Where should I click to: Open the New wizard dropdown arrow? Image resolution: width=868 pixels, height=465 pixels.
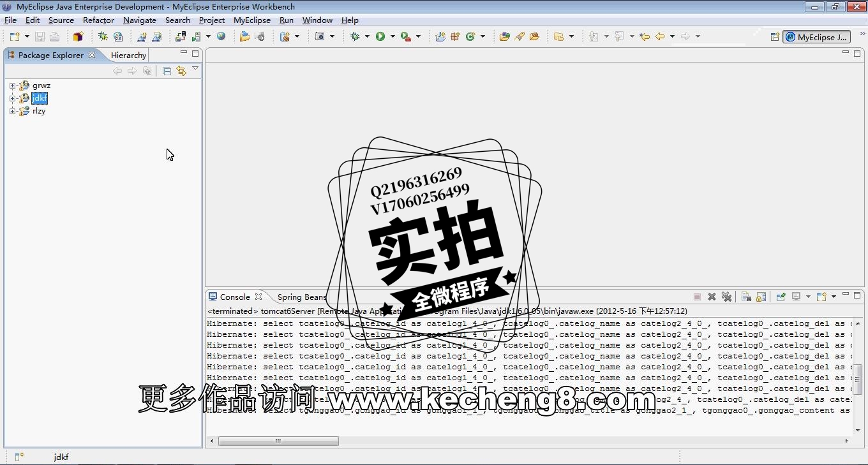tap(27, 37)
